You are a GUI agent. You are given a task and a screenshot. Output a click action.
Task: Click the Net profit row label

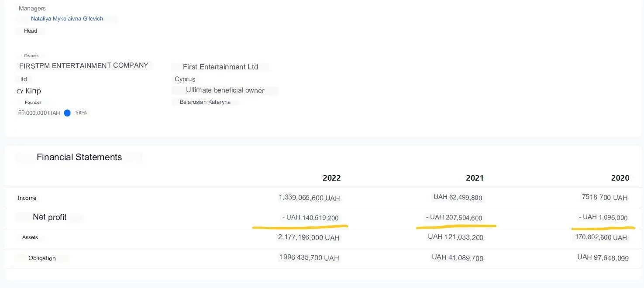[49, 217]
